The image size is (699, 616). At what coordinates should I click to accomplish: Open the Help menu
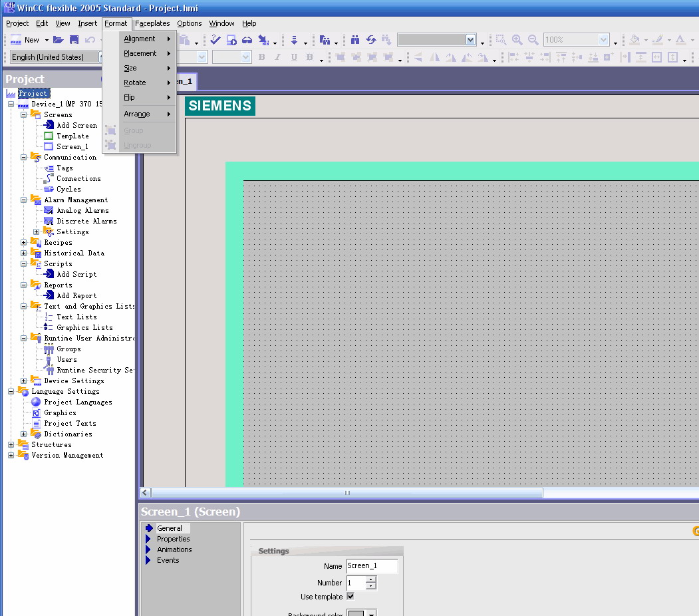[249, 24]
